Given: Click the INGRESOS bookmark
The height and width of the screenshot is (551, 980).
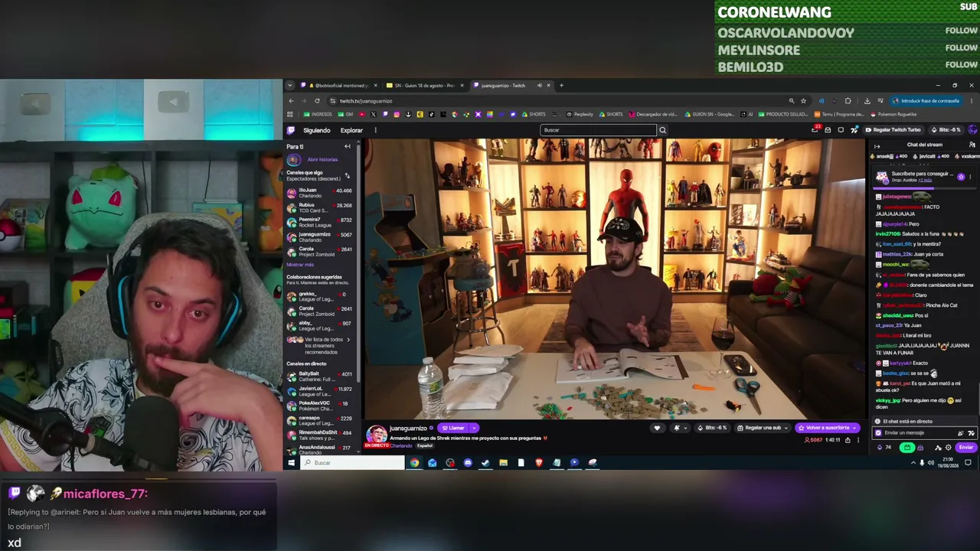Looking at the screenshot, I should click(x=318, y=115).
